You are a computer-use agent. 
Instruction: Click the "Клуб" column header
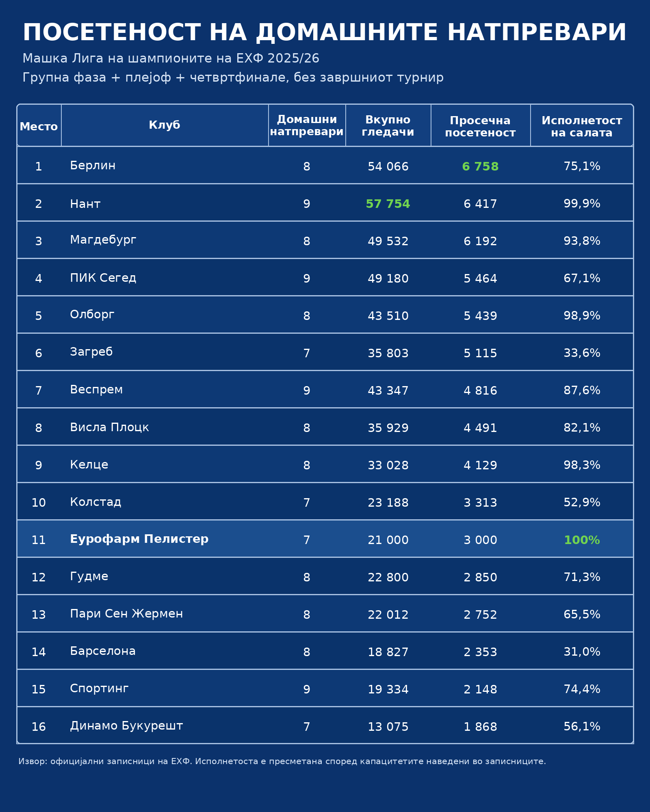(x=165, y=125)
